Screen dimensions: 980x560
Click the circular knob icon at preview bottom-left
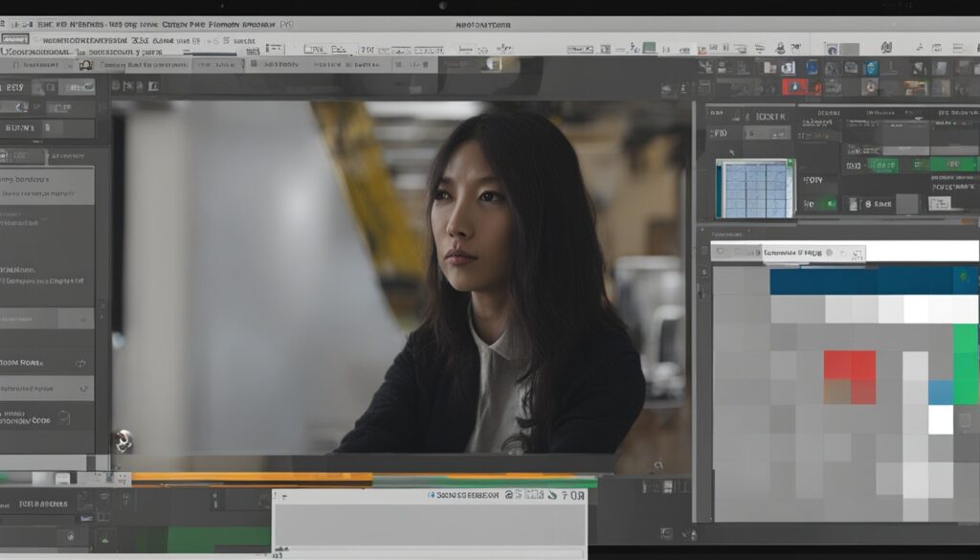[122, 440]
